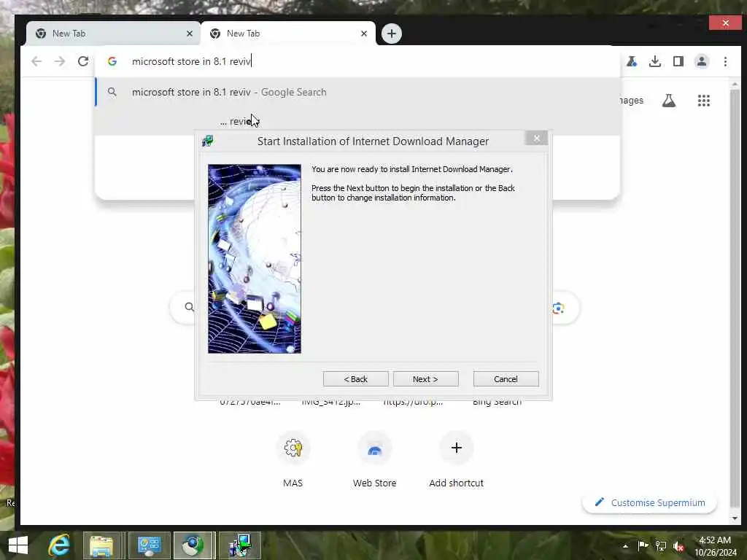This screenshot has width=747, height=560.
Task: Open the Google apps grid
Action: (704, 101)
